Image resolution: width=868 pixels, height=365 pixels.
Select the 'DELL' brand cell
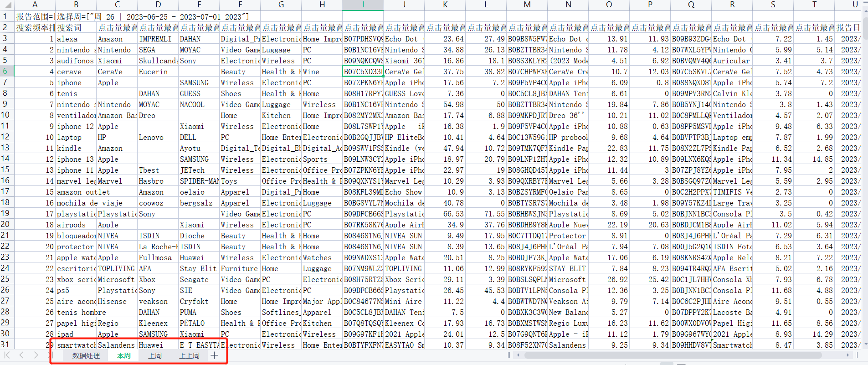pos(199,137)
